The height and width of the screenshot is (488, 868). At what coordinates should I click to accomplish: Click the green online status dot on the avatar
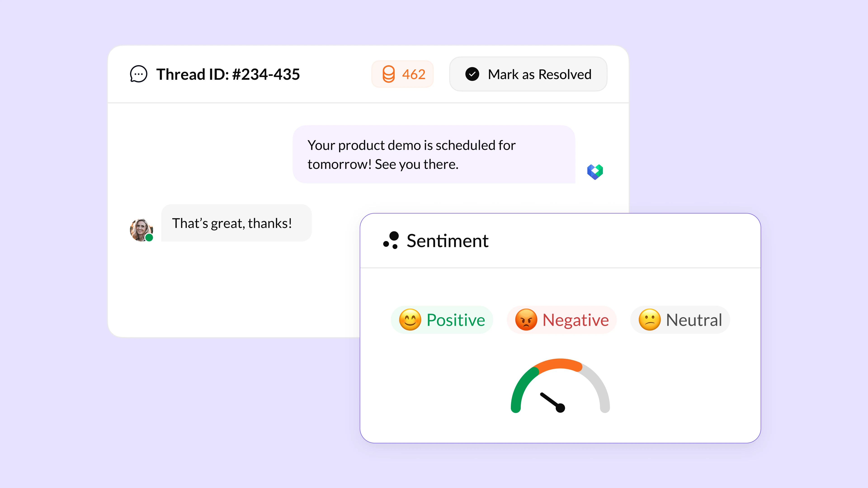[x=150, y=238]
